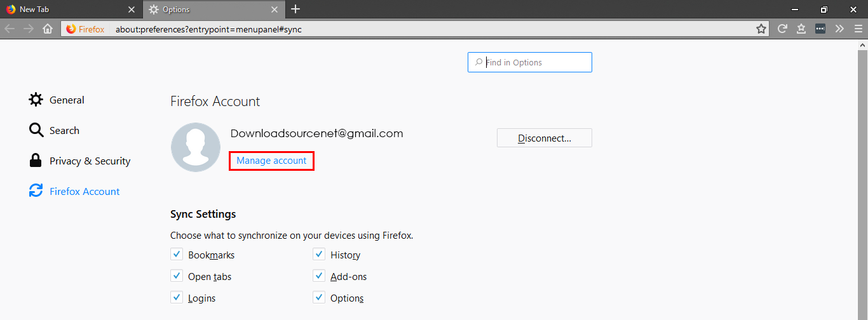Viewport: 868px width, 320px height.
Task: Toggle the Open tabs sync checkbox
Action: 176,276
